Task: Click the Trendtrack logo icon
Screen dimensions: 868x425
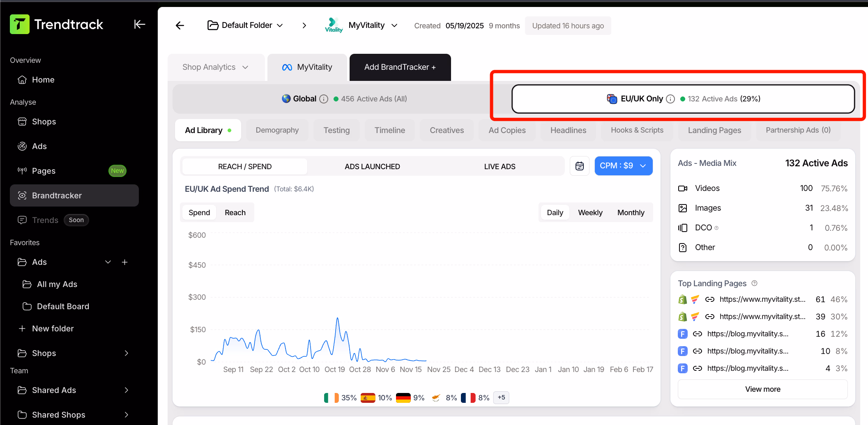Action: (x=19, y=24)
